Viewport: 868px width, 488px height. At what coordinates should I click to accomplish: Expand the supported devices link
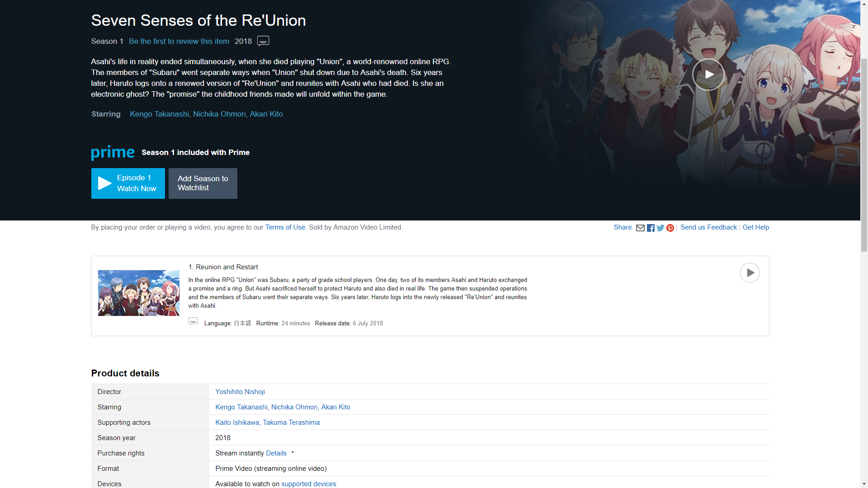pos(309,484)
